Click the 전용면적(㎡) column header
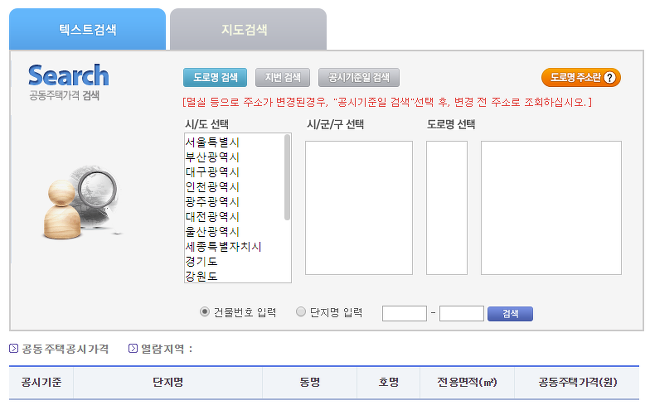Viewport: 650px width, 410px height. (467, 382)
